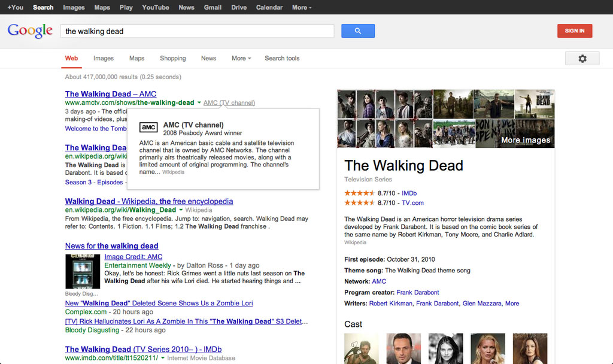Image resolution: width=613 pixels, height=364 pixels.
Task: Follow the "More images" link
Action: tap(527, 139)
